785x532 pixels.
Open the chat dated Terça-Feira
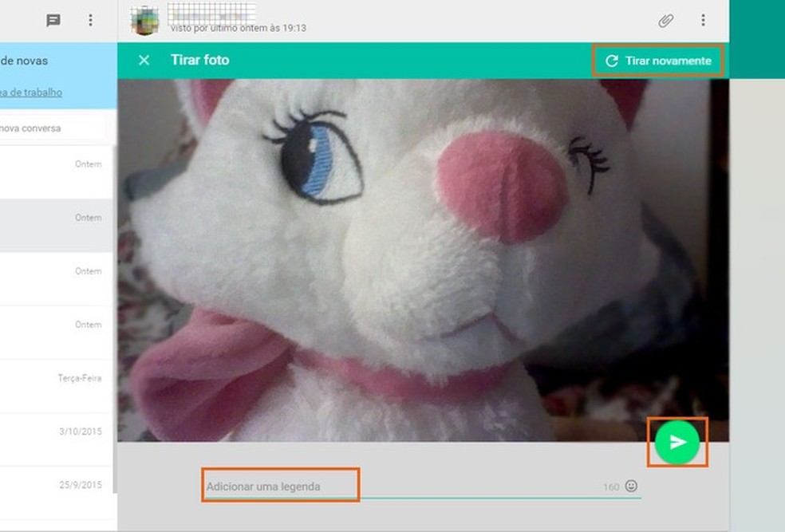(56, 386)
